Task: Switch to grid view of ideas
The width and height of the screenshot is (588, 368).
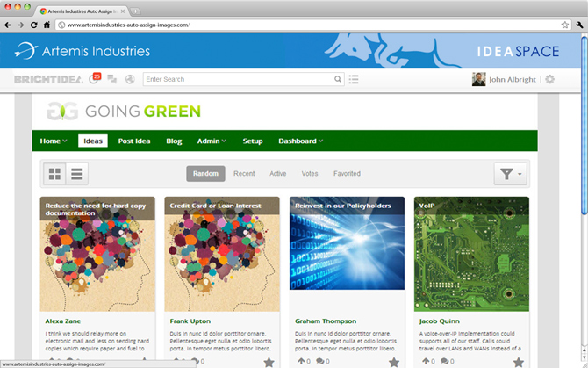Action: pyautogui.click(x=54, y=174)
